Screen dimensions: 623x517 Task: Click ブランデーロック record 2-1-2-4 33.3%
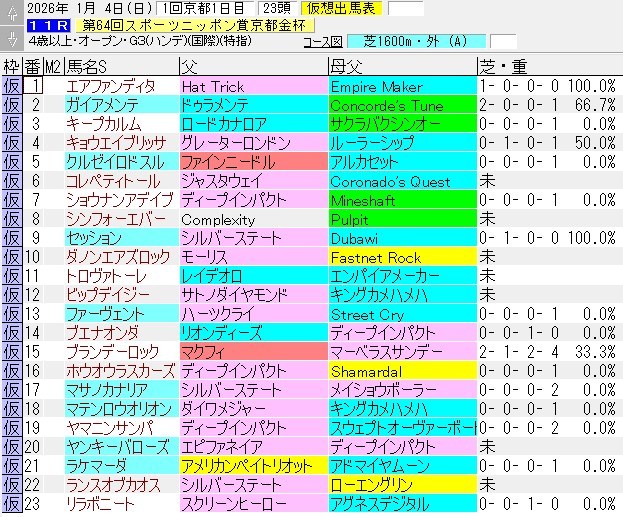coord(547,352)
